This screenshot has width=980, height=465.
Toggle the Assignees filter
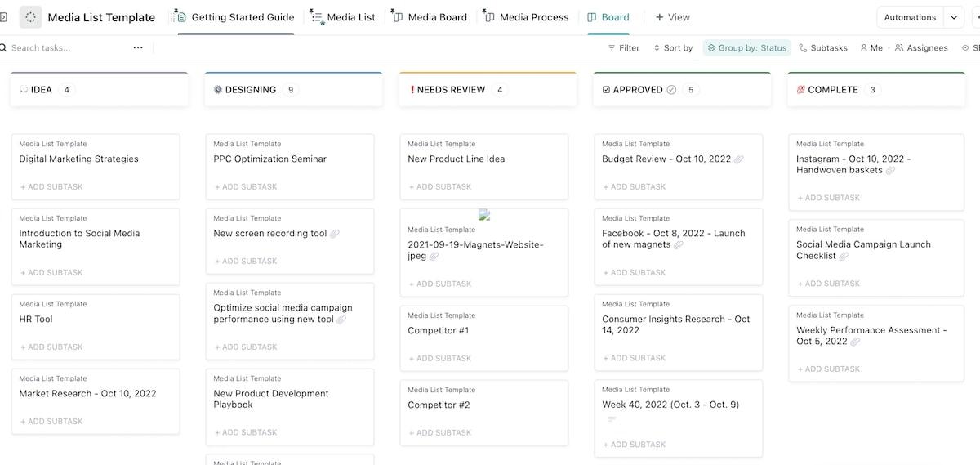pyautogui.click(x=921, y=48)
